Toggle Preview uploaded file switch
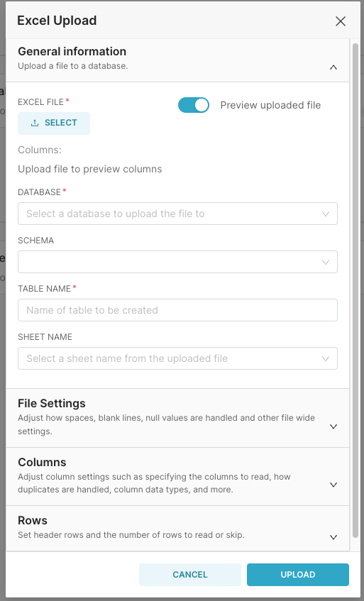This screenshot has height=601, width=364. tap(194, 105)
